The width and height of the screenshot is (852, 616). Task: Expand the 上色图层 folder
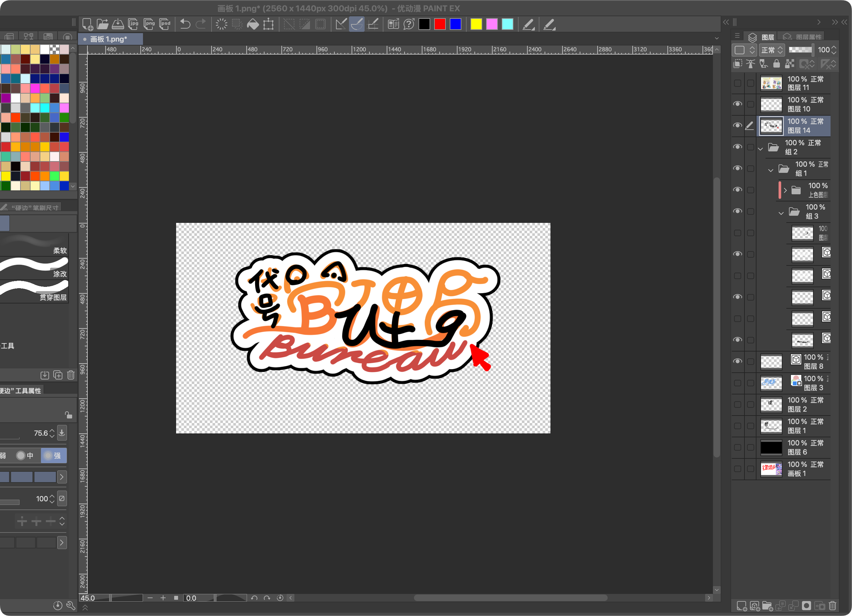click(785, 190)
